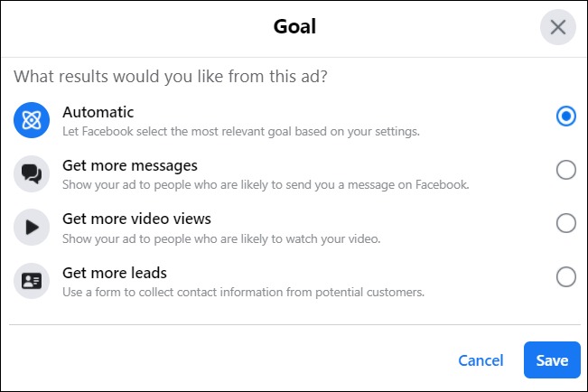Screen dimensions: 588x392
Task: Click the leads contact card icon
Action: coord(33,280)
